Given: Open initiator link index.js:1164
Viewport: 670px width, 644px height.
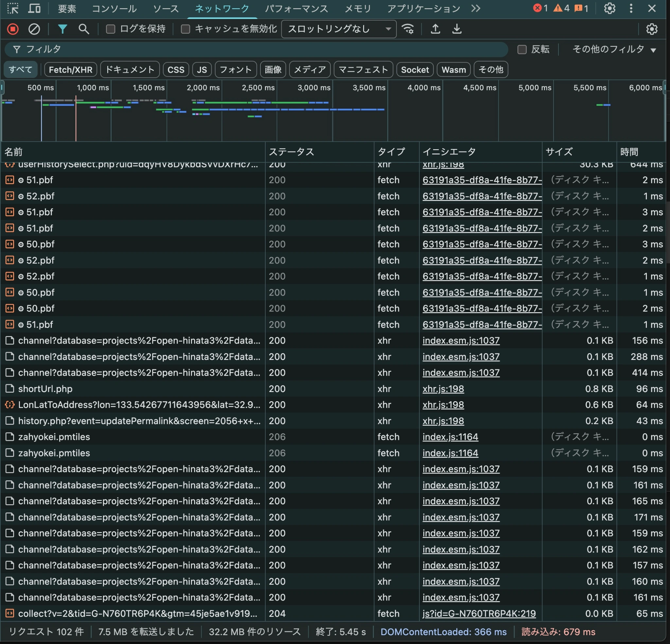Looking at the screenshot, I should click(x=450, y=437).
